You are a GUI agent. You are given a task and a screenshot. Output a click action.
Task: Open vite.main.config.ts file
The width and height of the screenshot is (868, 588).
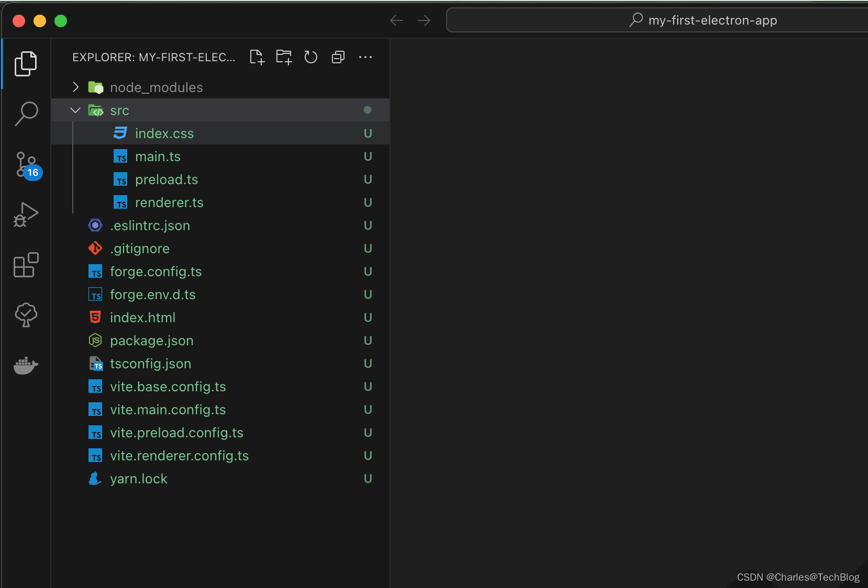(220, 410)
